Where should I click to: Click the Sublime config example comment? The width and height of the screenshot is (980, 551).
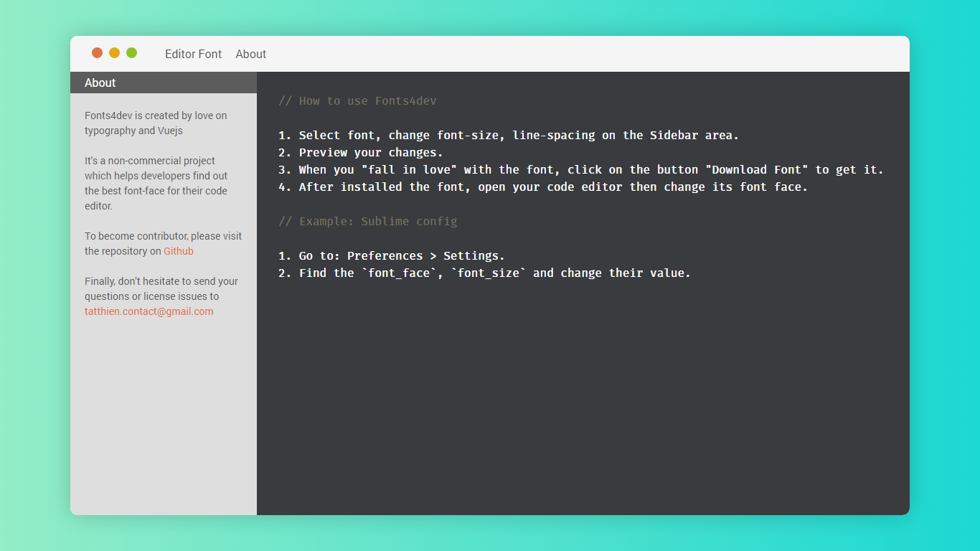pos(367,221)
